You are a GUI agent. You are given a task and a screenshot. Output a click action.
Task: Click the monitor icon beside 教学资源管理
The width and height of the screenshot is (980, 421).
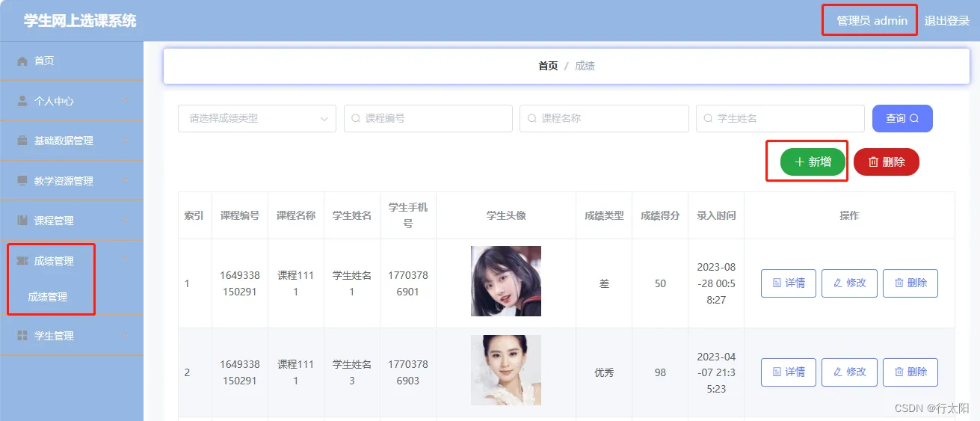22,181
